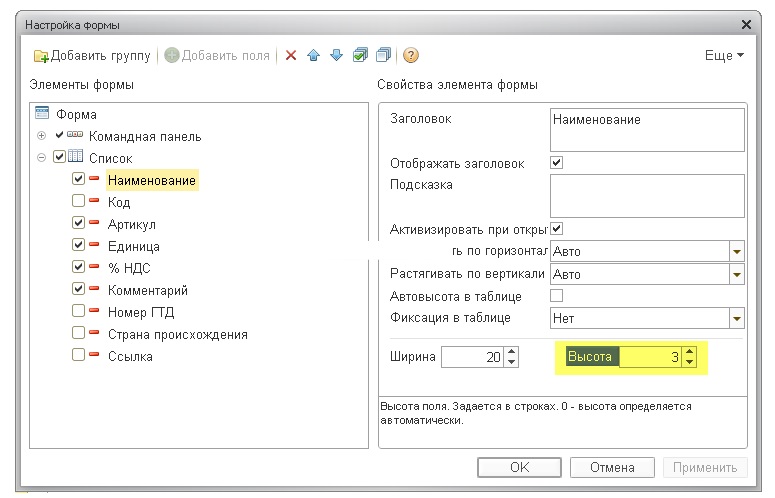Click red field icon beside Страна происхождения
775x498 pixels.
tap(94, 332)
